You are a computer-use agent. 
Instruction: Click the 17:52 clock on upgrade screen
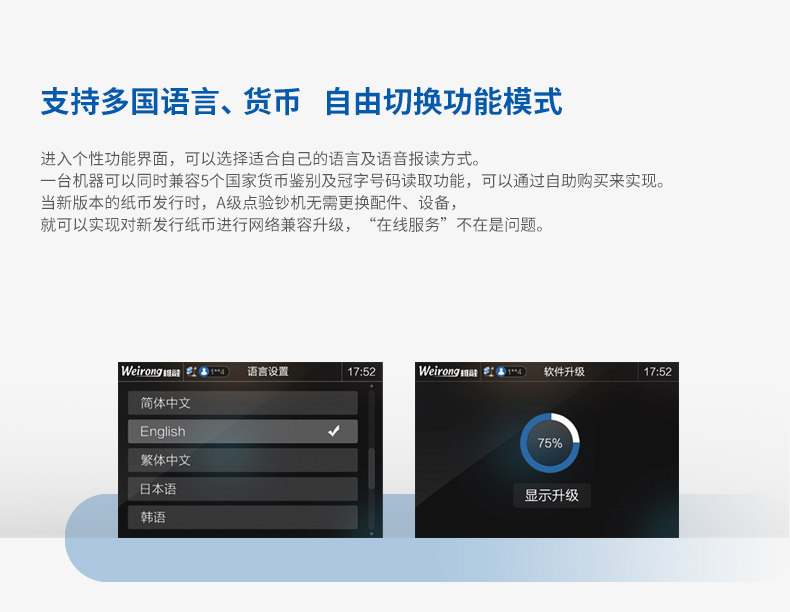coord(657,372)
